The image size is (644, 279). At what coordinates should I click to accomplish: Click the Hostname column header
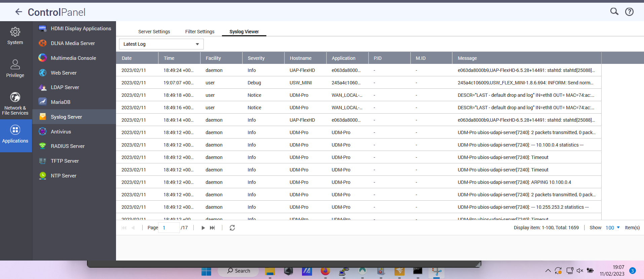[x=301, y=58]
